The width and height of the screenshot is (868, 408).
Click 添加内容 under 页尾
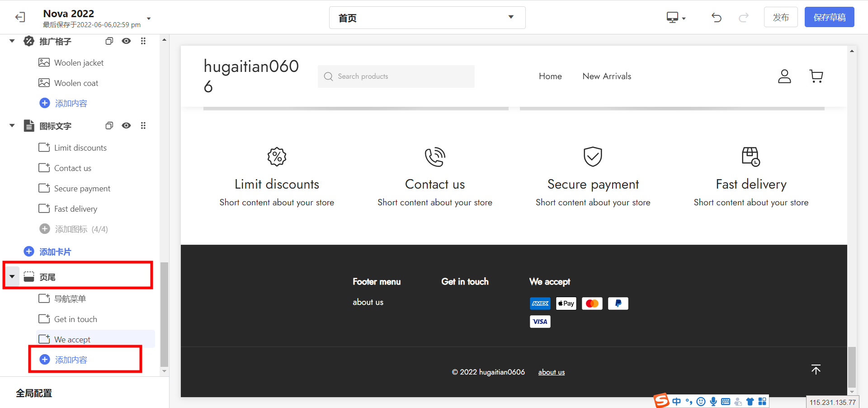[63, 360]
